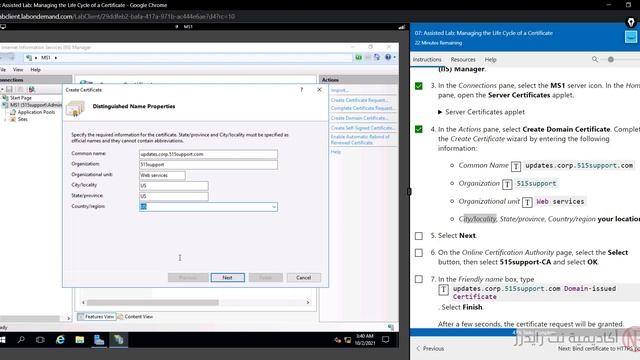640x360 pixels.
Task: Edit the City/locality field
Action: pos(173,186)
